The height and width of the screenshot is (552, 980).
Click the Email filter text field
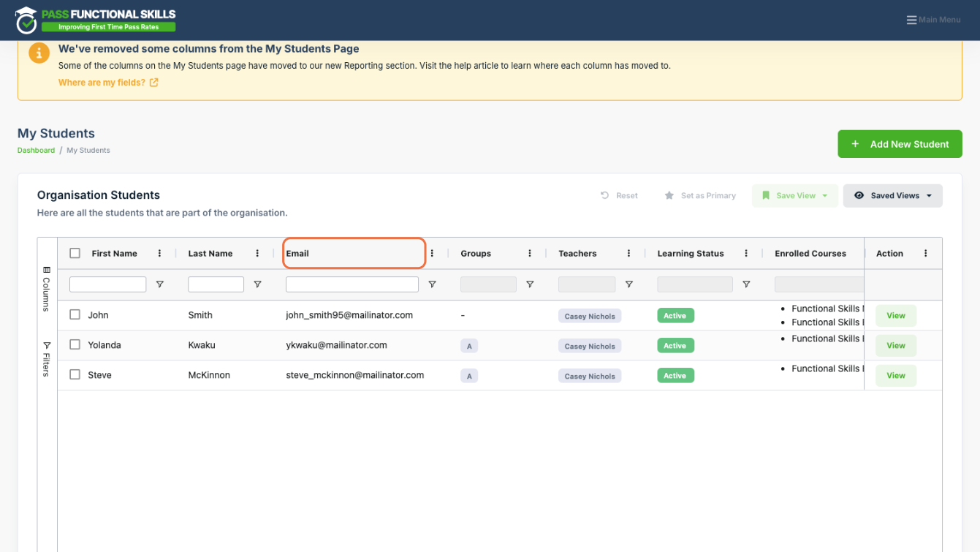coord(352,284)
